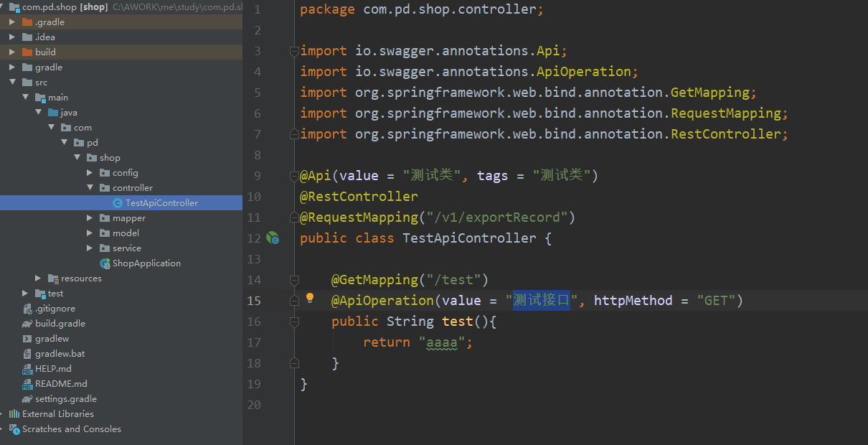Click the .gitignore file icon

point(27,309)
